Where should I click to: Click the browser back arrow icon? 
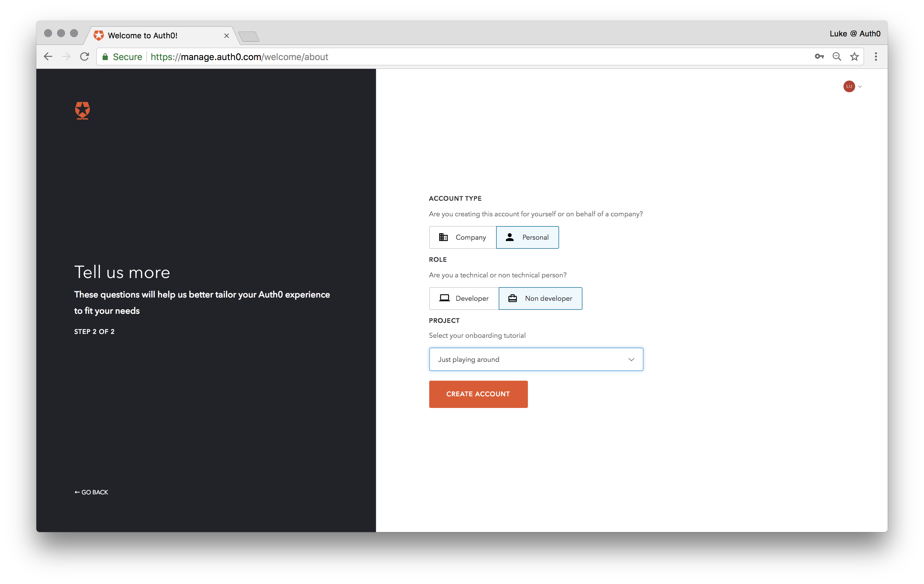click(47, 57)
